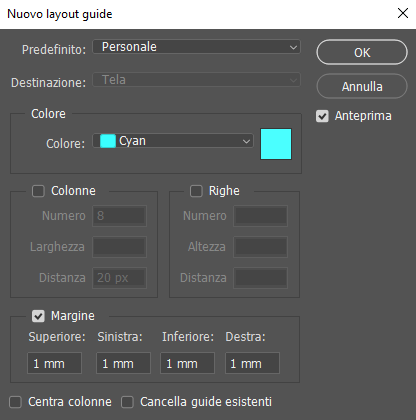Click the large cyan color swatch
Screen dimensions: 416x420
click(276, 144)
